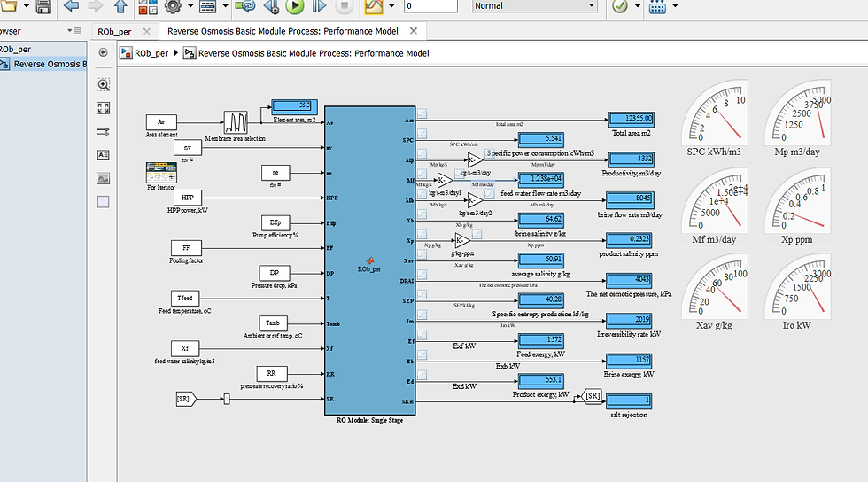Open the Simulation Data Inspector icon
The image size is (868, 482).
tap(374, 6)
